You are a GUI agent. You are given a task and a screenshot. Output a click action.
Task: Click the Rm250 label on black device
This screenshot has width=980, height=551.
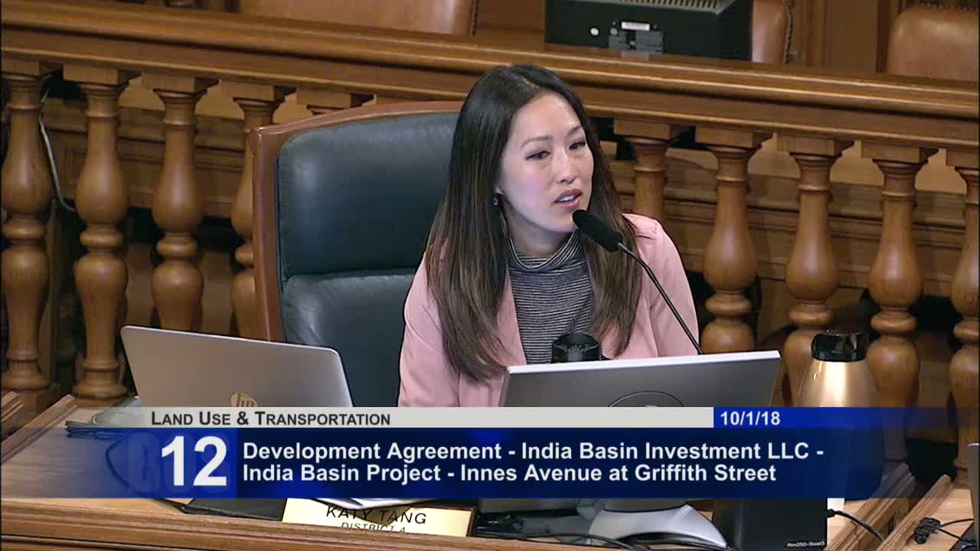[x=803, y=544]
